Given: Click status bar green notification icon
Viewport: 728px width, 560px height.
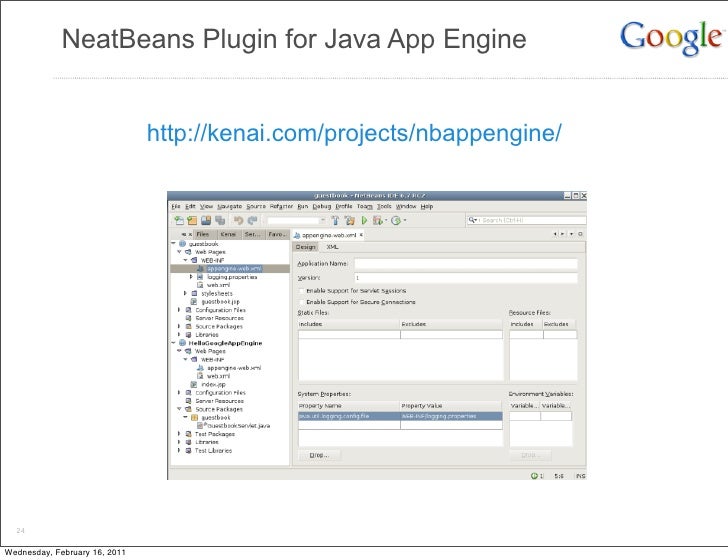Looking at the screenshot, I should [534, 476].
